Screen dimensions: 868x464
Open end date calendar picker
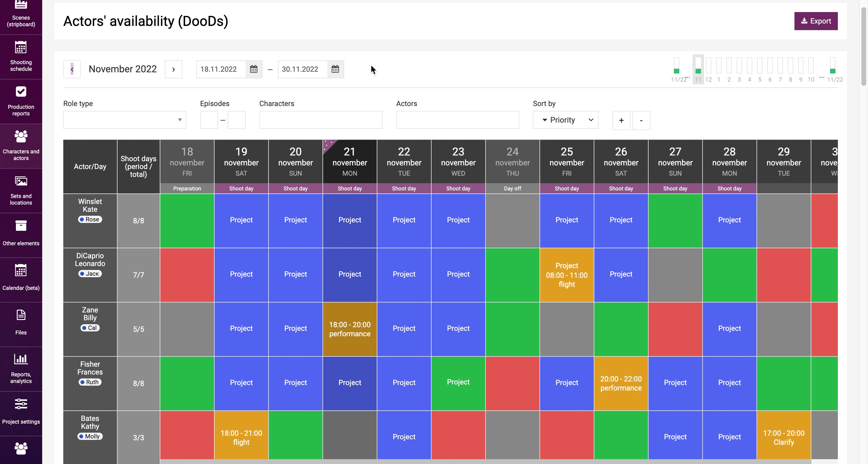335,69
